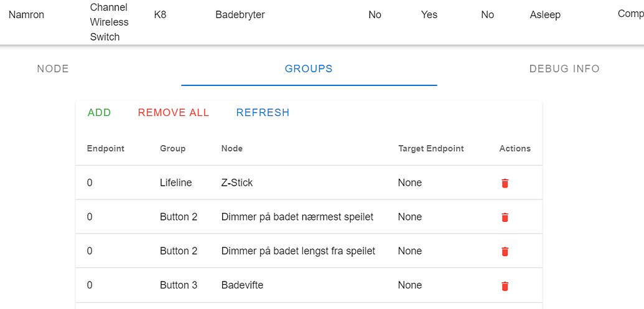Click the Node column header
Image resolution: width=644 pixels, height=309 pixels.
point(232,148)
